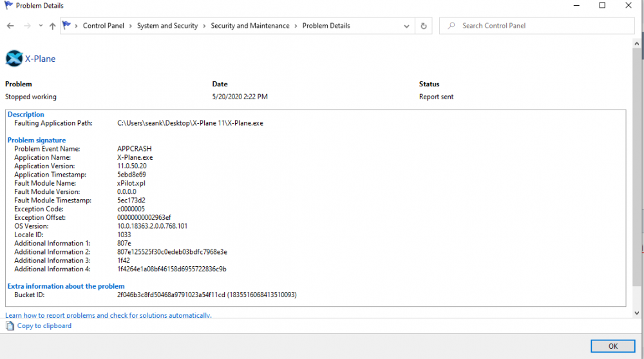
Task: Open the learn how to report problems link
Action: (108, 315)
